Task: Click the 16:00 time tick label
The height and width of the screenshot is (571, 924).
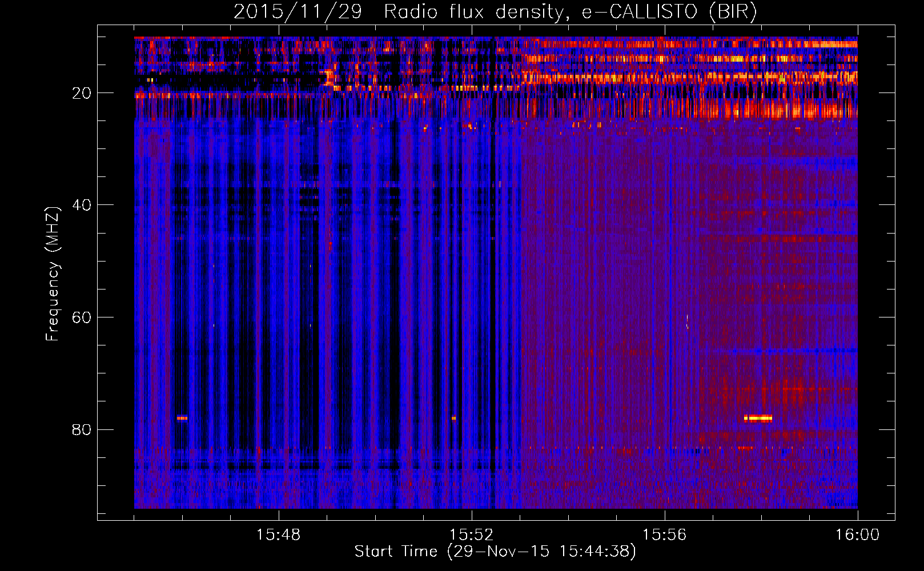Action: 858,535
